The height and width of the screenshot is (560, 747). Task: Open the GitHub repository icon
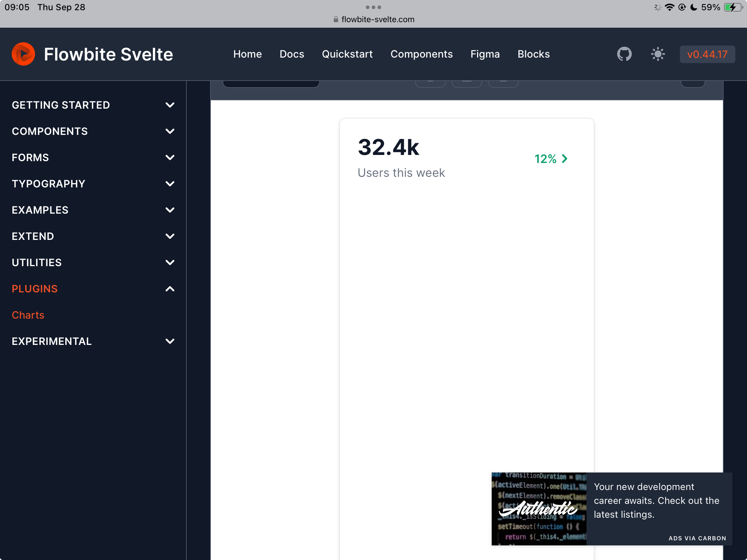click(624, 54)
